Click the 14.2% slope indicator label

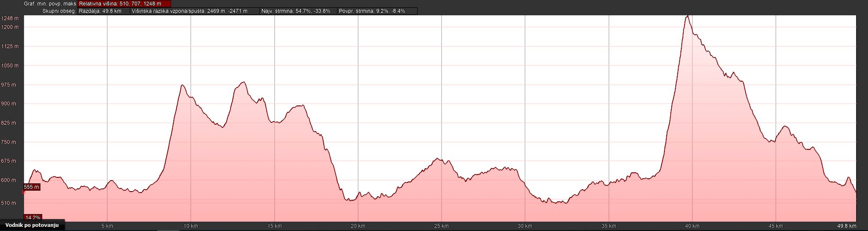(x=33, y=218)
